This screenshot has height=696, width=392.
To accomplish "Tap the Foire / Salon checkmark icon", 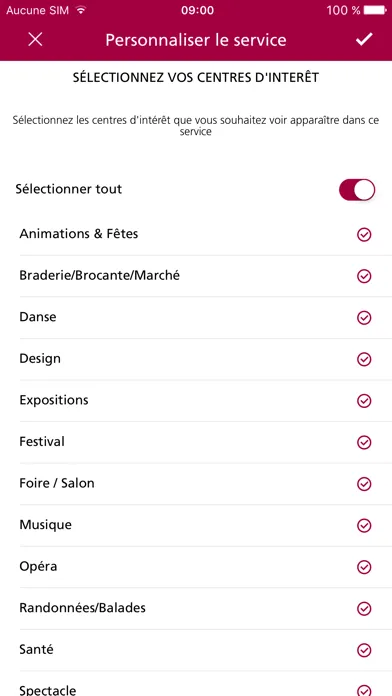I will tap(364, 484).
